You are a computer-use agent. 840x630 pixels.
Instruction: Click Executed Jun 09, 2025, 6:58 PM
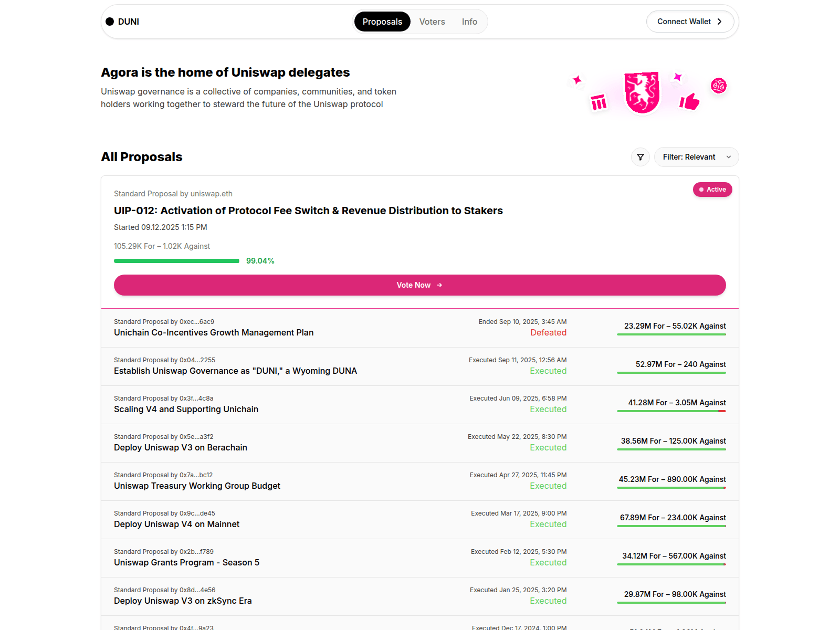[x=518, y=398]
